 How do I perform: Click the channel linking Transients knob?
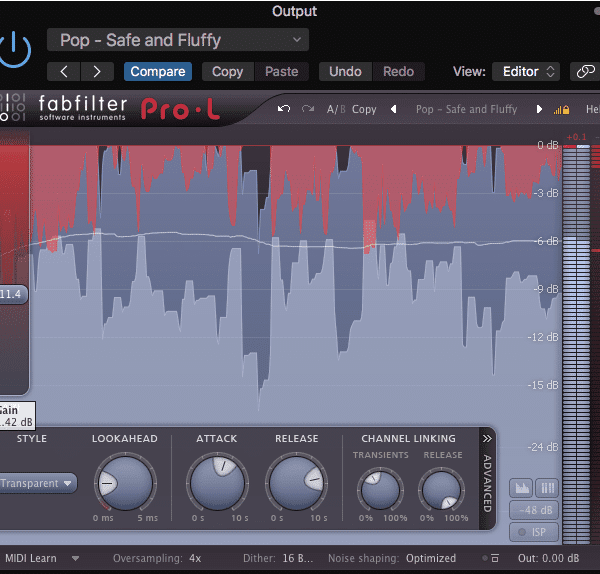click(380, 490)
